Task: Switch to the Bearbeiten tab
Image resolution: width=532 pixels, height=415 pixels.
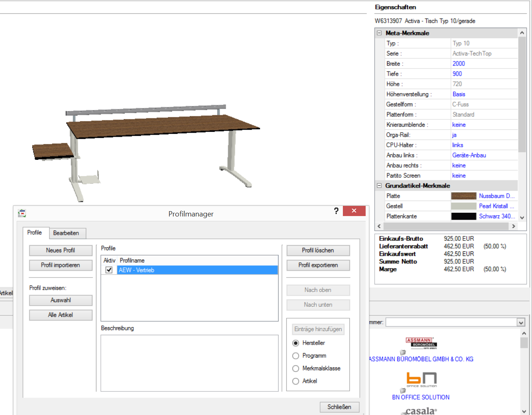Action: (x=66, y=233)
